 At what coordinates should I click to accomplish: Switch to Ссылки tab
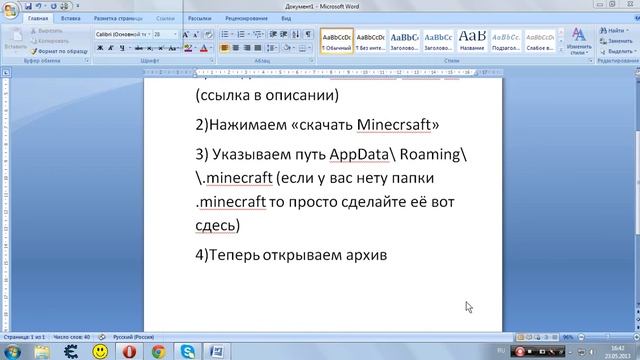click(x=165, y=18)
